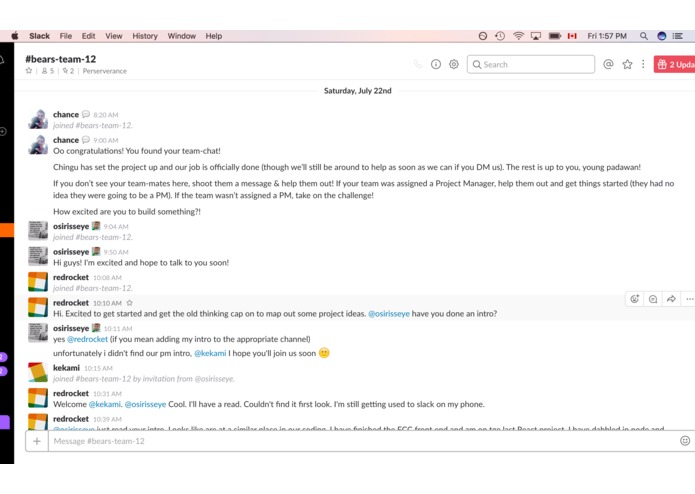Click the 10:11 AM timestamp on osirisseye's message
Image resolution: width=695 pixels, height=494 pixels.
point(118,329)
